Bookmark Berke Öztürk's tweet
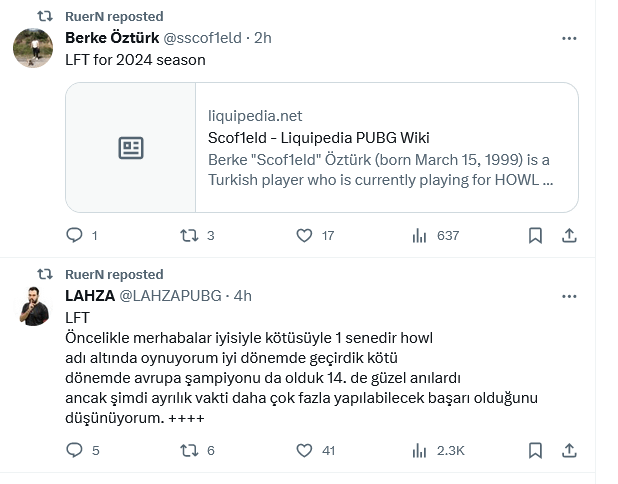The width and height of the screenshot is (618, 484). (x=535, y=235)
